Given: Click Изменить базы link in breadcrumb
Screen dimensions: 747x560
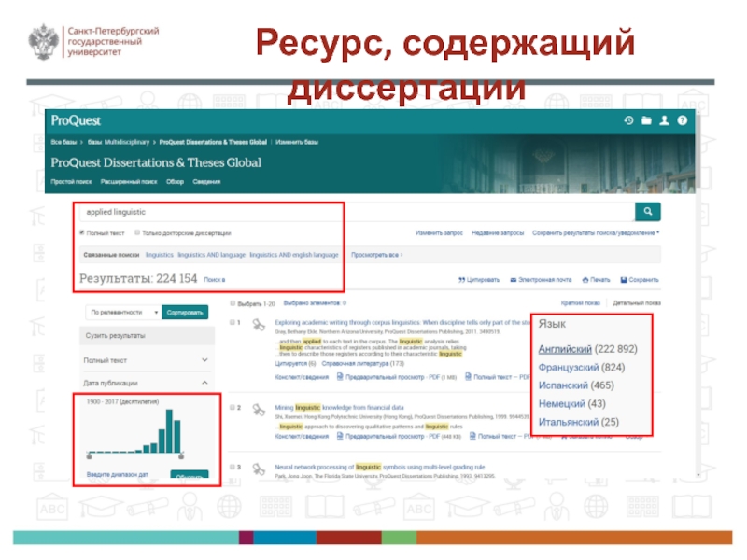Looking at the screenshot, I should pos(297,142).
